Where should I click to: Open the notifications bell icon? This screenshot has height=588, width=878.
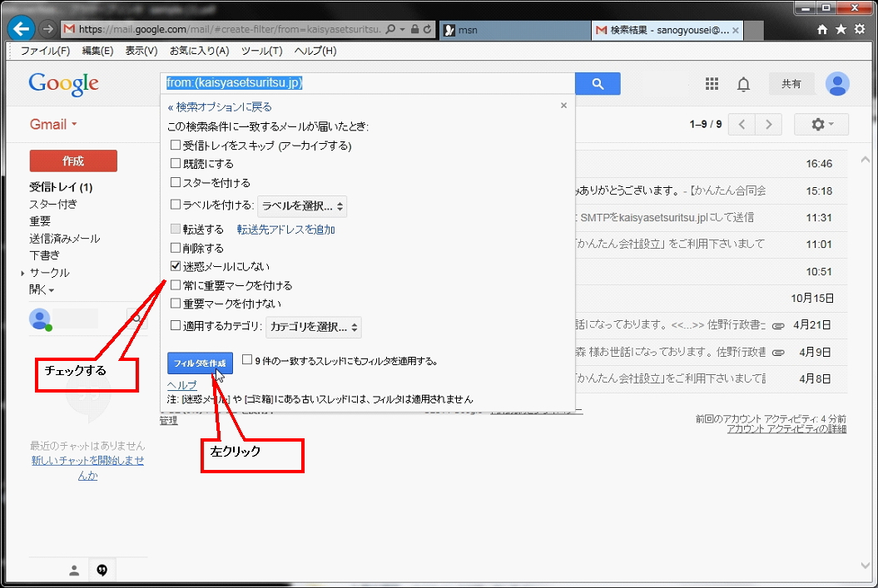point(743,84)
